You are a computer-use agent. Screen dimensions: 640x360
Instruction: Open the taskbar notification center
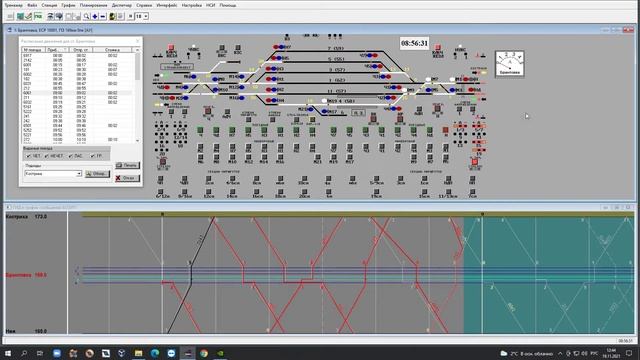click(629, 353)
